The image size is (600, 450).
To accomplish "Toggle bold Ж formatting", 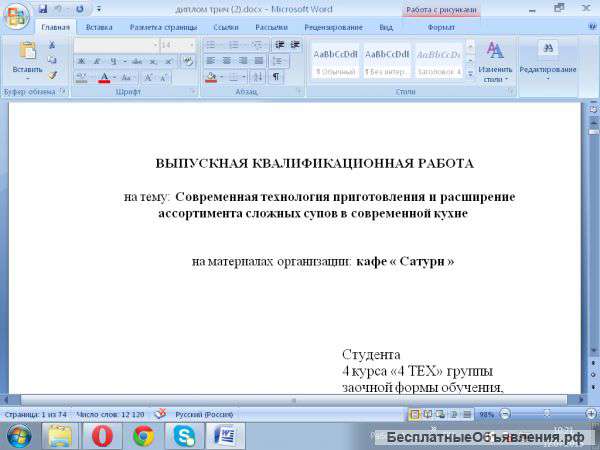I will 81,62.
